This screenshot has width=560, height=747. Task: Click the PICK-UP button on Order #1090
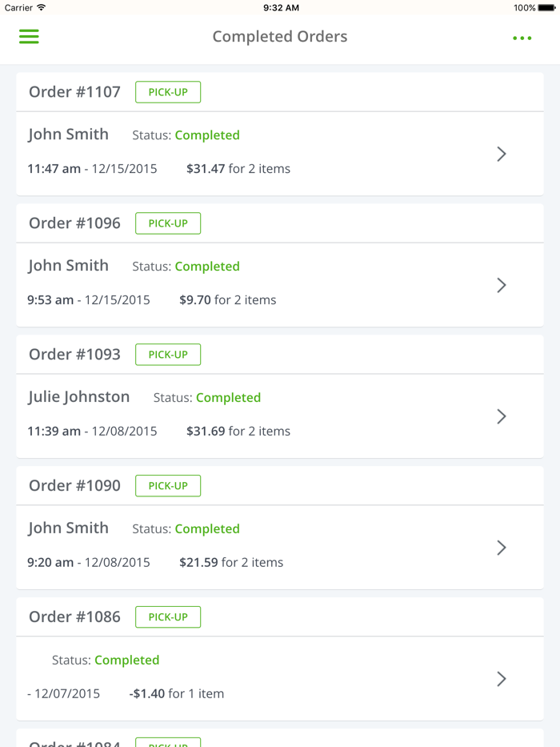tap(168, 485)
